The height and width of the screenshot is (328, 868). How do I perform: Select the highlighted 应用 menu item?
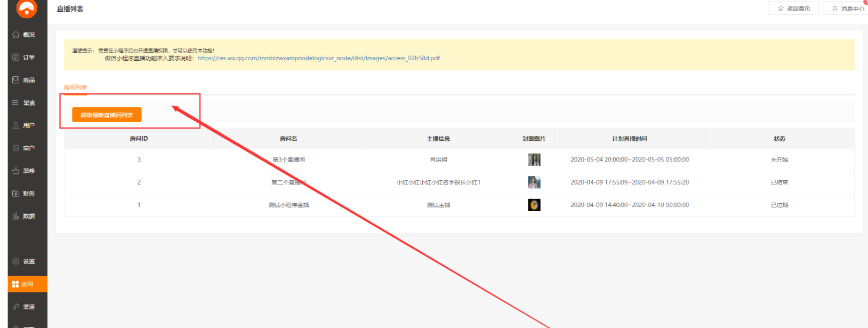[x=27, y=284]
